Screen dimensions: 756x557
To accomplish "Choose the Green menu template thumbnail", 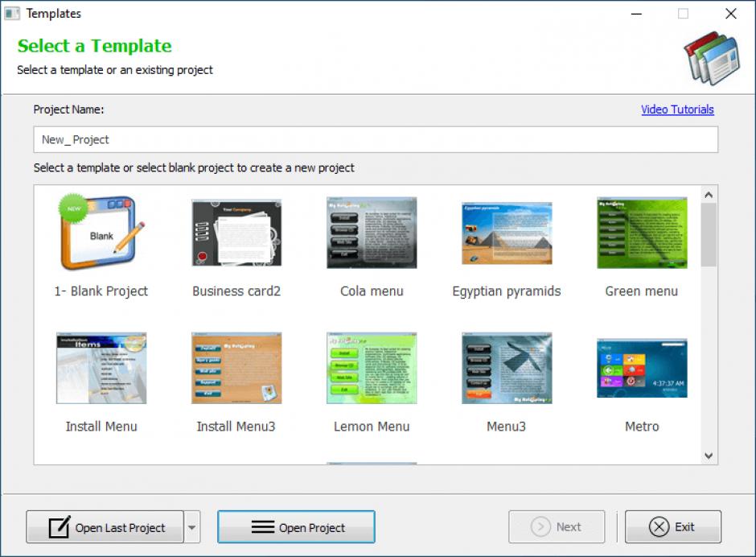I will 642,233.
